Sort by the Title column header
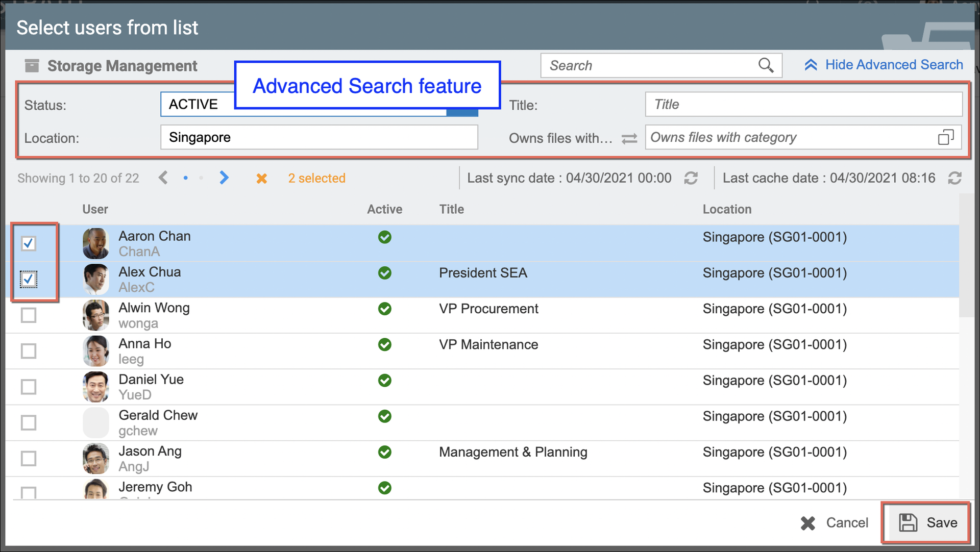The width and height of the screenshot is (980, 552). tap(451, 209)
